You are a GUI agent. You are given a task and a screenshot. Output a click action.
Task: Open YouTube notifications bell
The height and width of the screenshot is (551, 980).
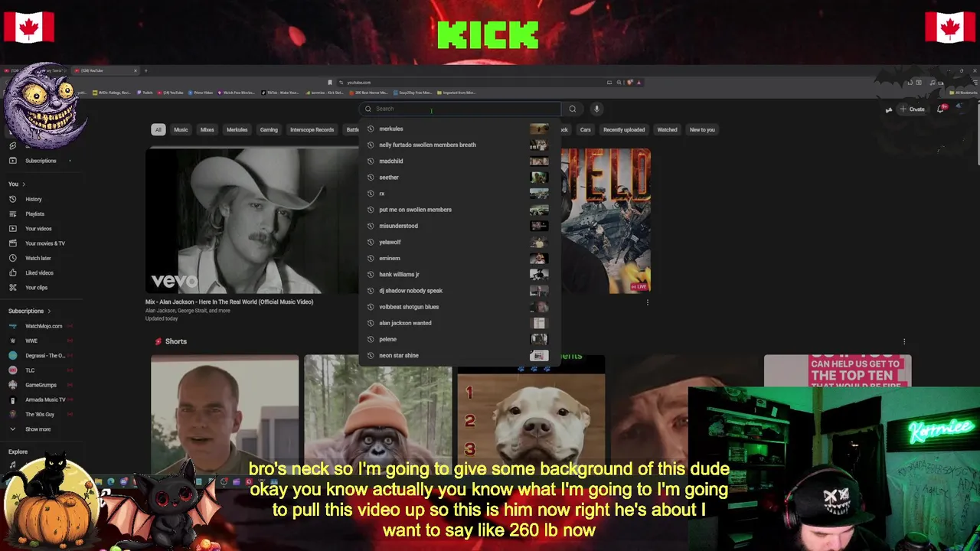click(941, 109)
